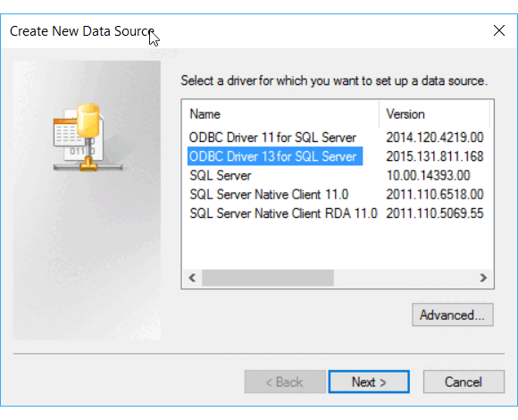The image size is (518, 420).
Task: Click the database data source icon
Action: pyautogui.click(x=88, y=137)
